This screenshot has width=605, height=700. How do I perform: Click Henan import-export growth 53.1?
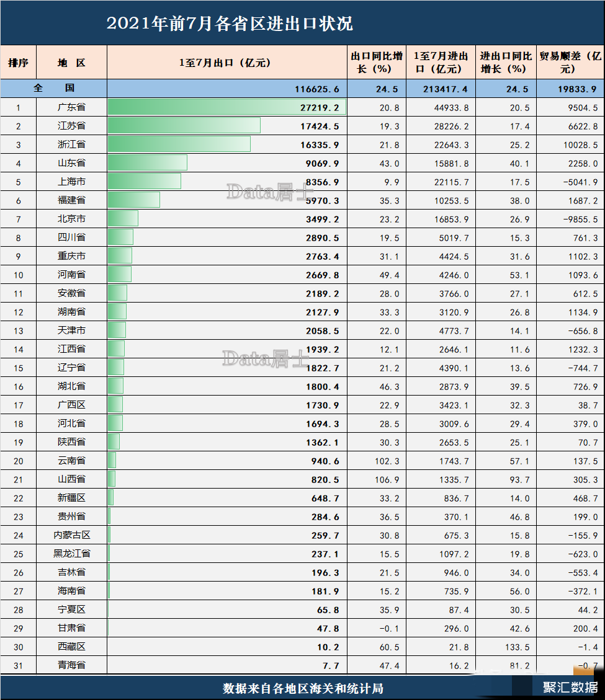point(519,275)
